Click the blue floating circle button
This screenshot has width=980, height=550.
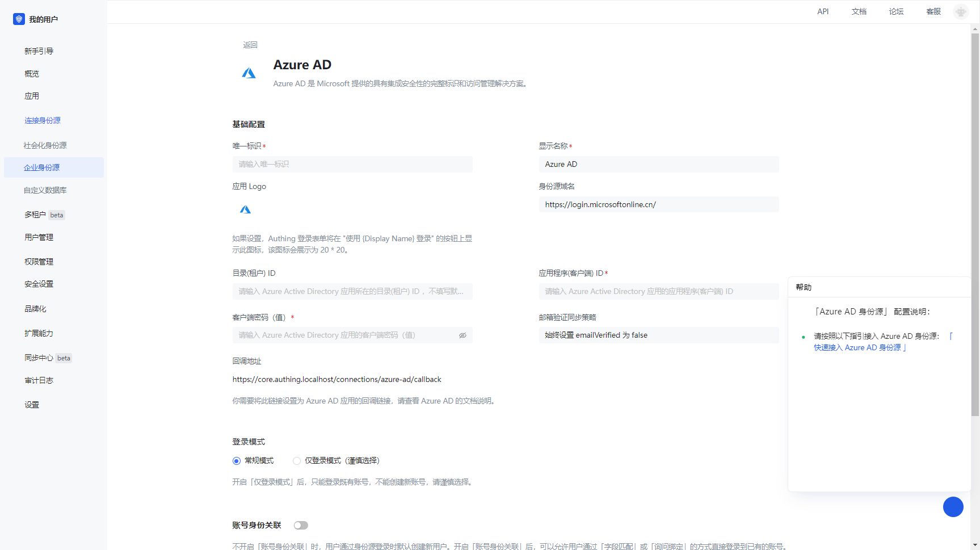(953, 506)
